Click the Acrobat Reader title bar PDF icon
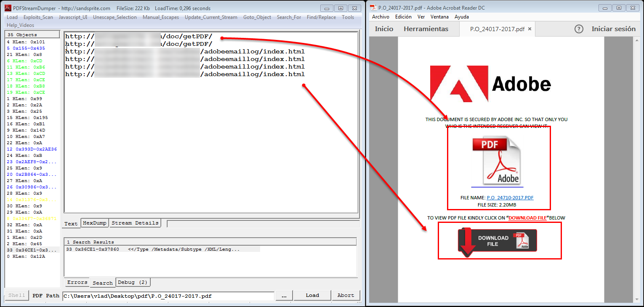The width and height of the screenshot is (644, 307). click(373, 8)
